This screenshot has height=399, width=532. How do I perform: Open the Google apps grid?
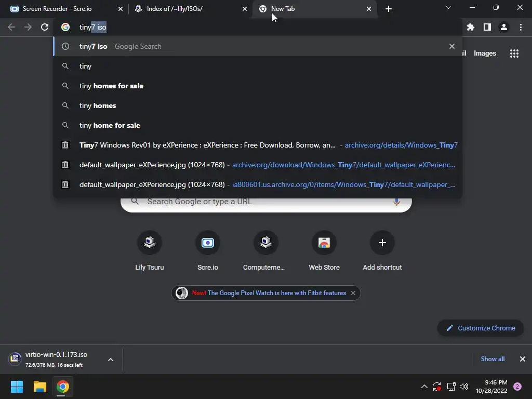(514, 54)
